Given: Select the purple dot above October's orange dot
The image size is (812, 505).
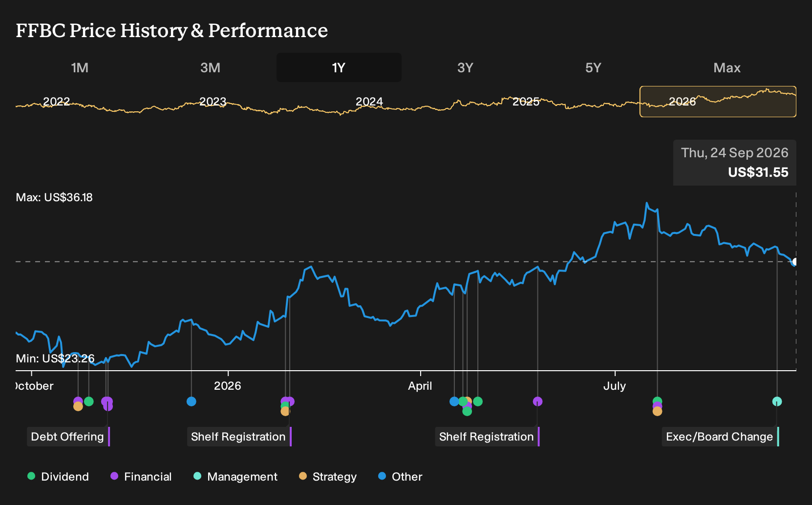Looking at the screenshot, I should tap(78, 401).
